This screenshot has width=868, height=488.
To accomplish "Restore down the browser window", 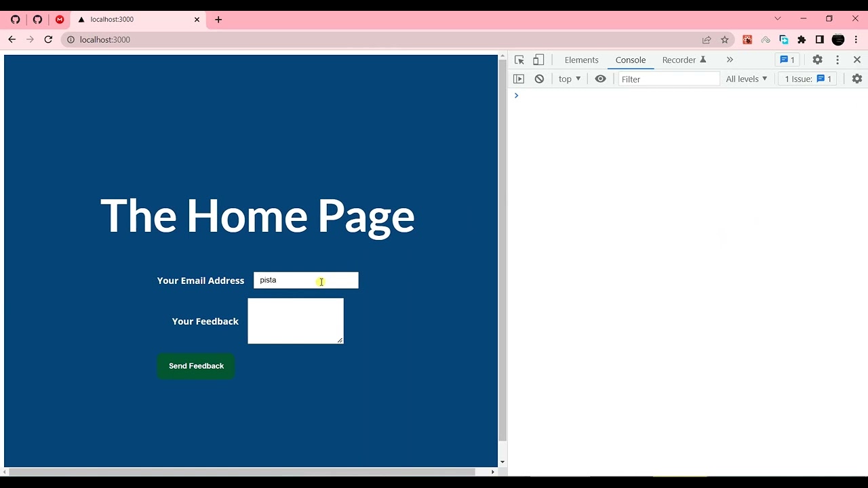I will pos(829,18).
